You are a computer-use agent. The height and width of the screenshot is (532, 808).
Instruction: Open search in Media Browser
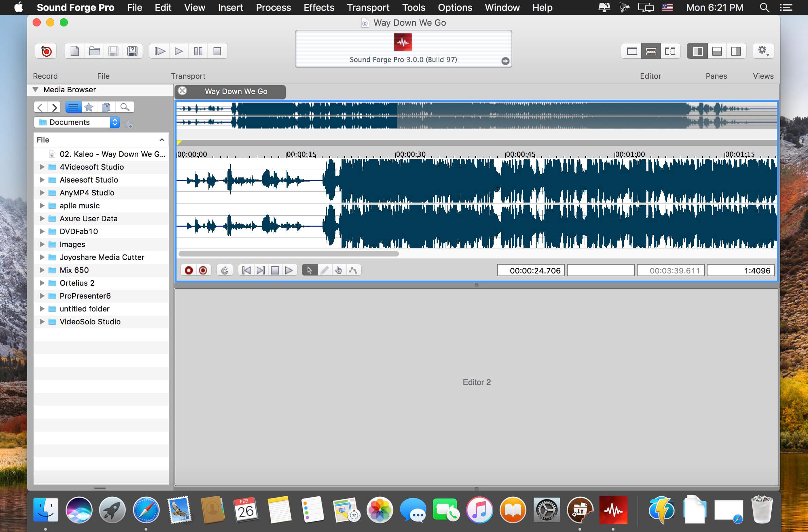(125, 108)
